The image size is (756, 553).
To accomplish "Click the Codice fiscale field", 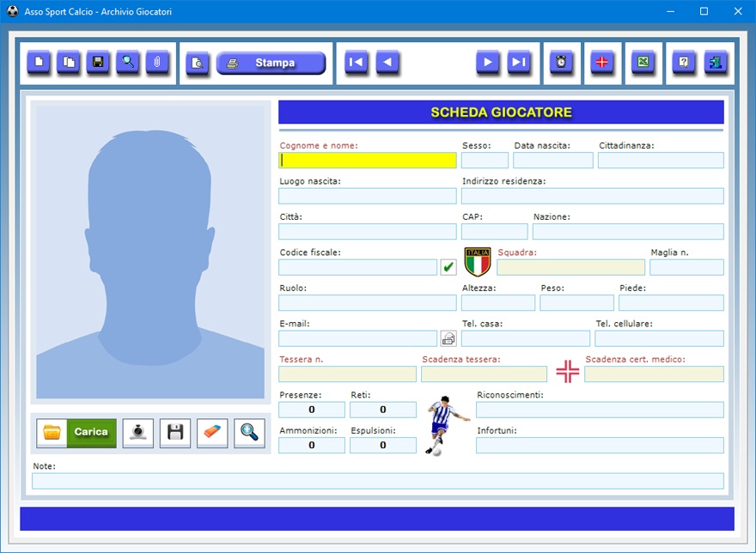I will pos(357,267).
